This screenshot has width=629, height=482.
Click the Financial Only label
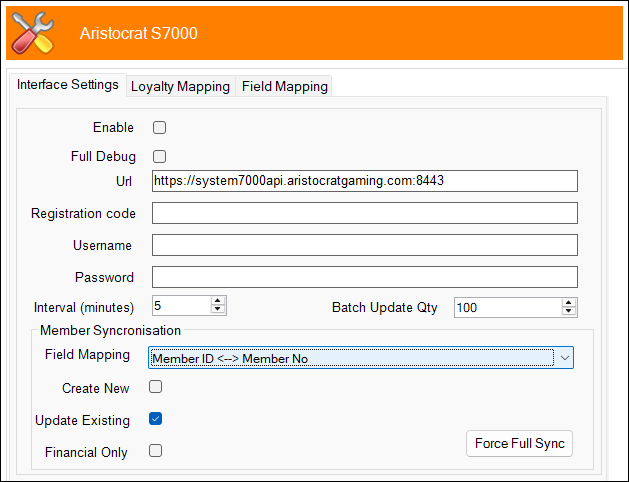[x=86, y=452]
